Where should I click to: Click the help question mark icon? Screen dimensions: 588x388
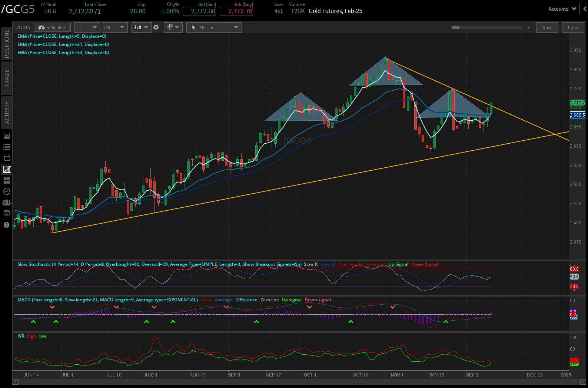pyautogui.click(x=7, y=225)
